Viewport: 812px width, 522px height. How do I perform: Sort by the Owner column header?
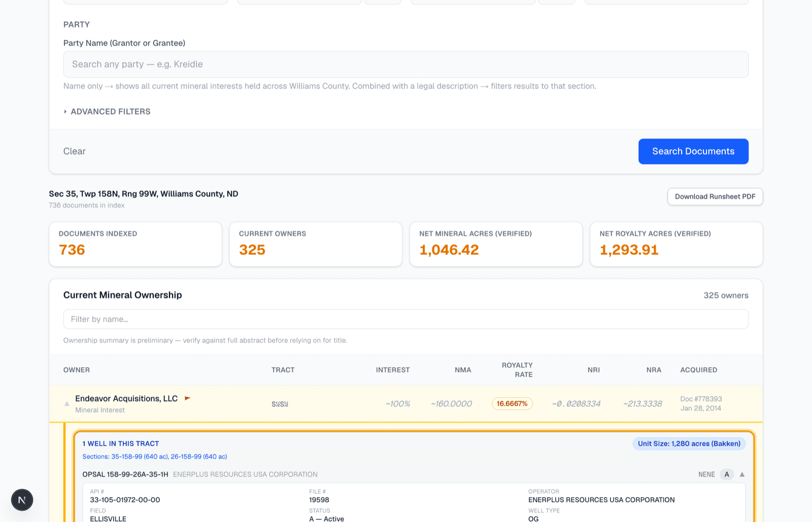click(x=77, y=370)
